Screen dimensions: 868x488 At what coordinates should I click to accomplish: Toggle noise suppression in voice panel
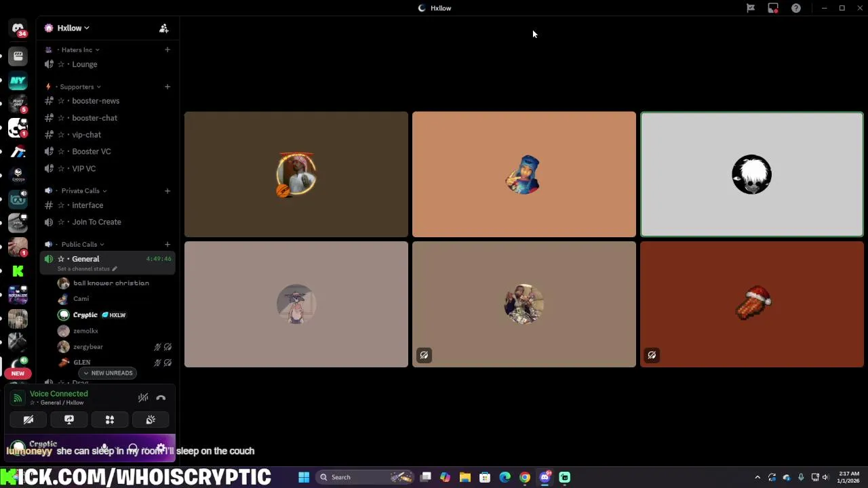143,398
